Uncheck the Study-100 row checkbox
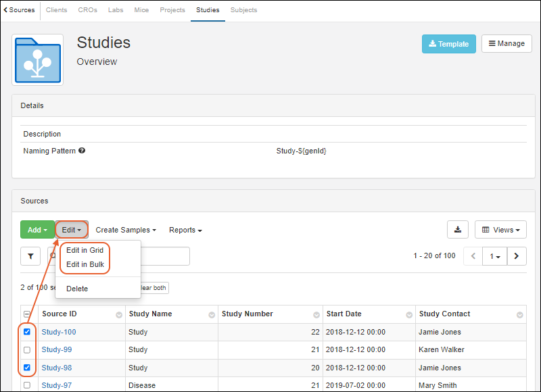Screen dimensions: 541x392 click(27, 332)
